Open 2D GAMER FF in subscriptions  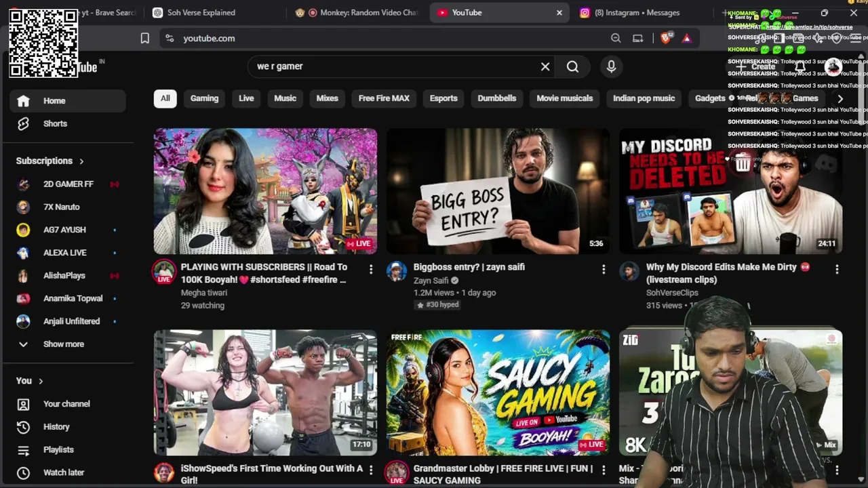68,184
